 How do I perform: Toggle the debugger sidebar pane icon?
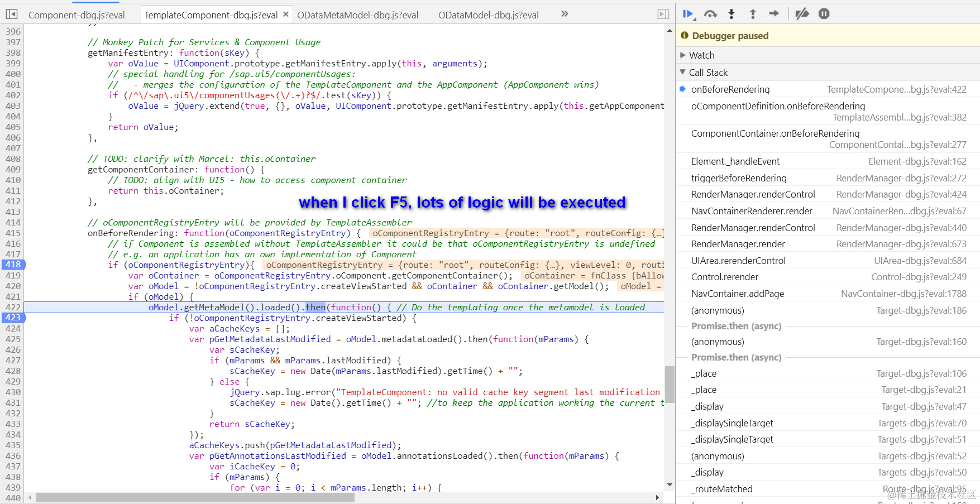pos(663,14)
